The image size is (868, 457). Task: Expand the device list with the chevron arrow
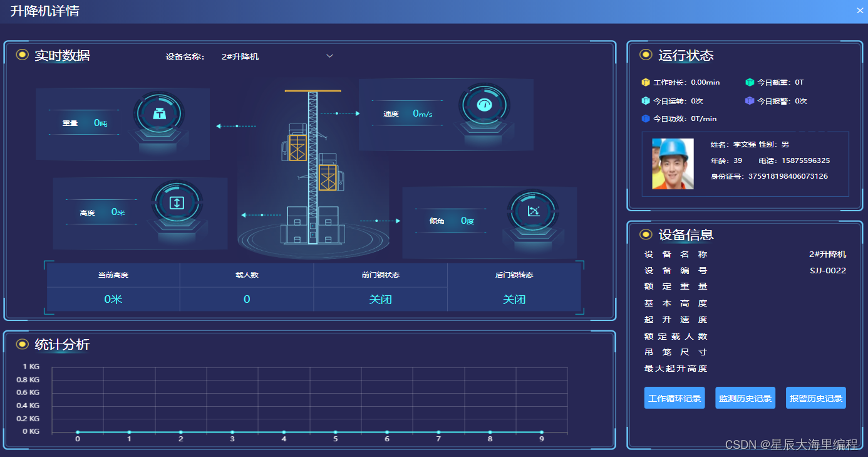[330, 56]
